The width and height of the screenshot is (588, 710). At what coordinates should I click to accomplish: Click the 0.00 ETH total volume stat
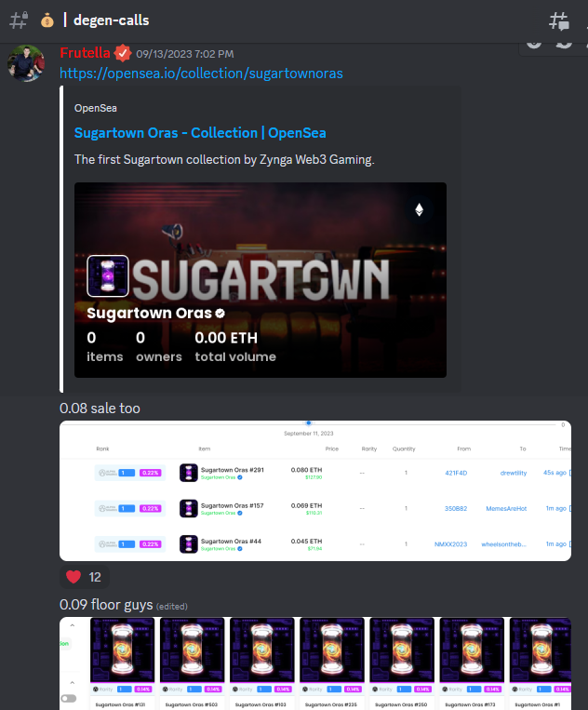pyautogui.click(x=235, y=347)
